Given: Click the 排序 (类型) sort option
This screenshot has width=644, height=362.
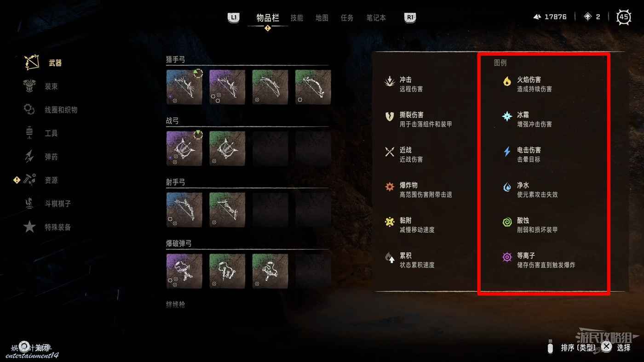Looking at the screenshot, I should coord(578,348).
